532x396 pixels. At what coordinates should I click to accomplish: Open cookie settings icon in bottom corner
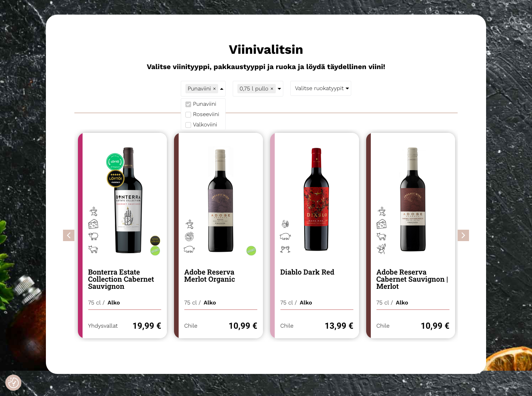pos(14,383)
